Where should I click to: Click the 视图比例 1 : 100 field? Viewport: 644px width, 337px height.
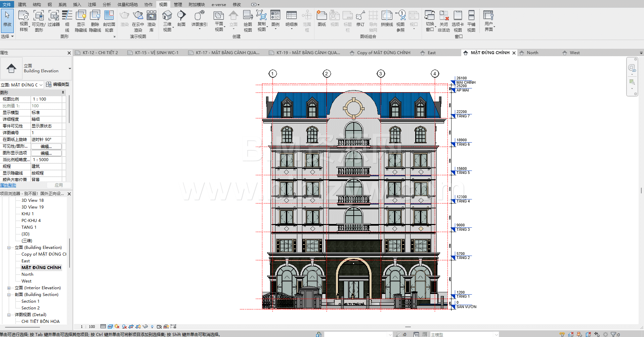[x=47, y=99]
